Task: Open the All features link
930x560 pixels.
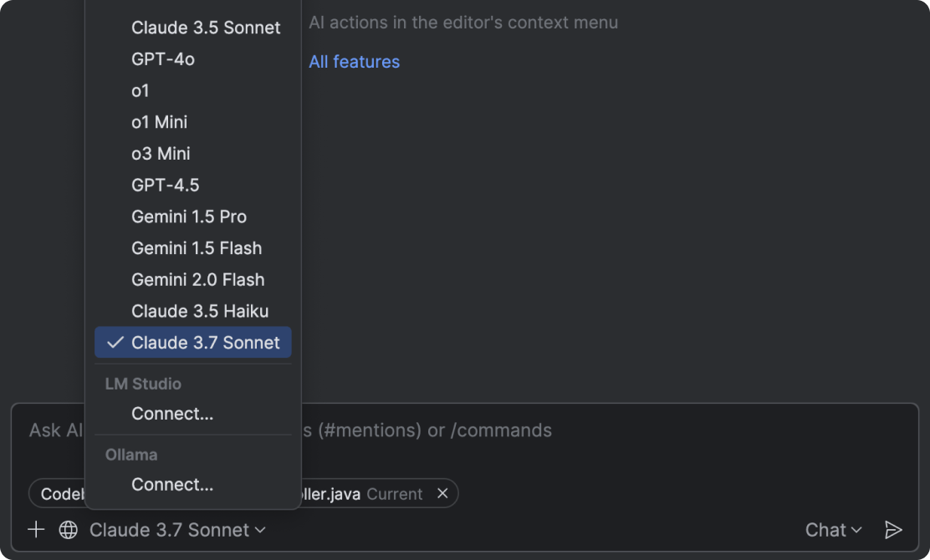Action: pyautogui.click(x=354, y=62)
